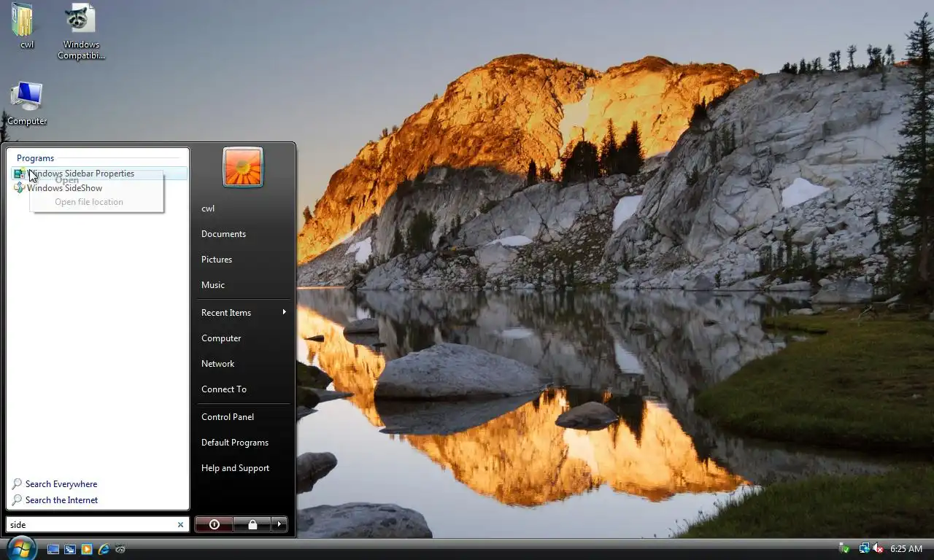Screen dimensions: 934x560
Task: Open Help and Support
Action: click(235, 468)
